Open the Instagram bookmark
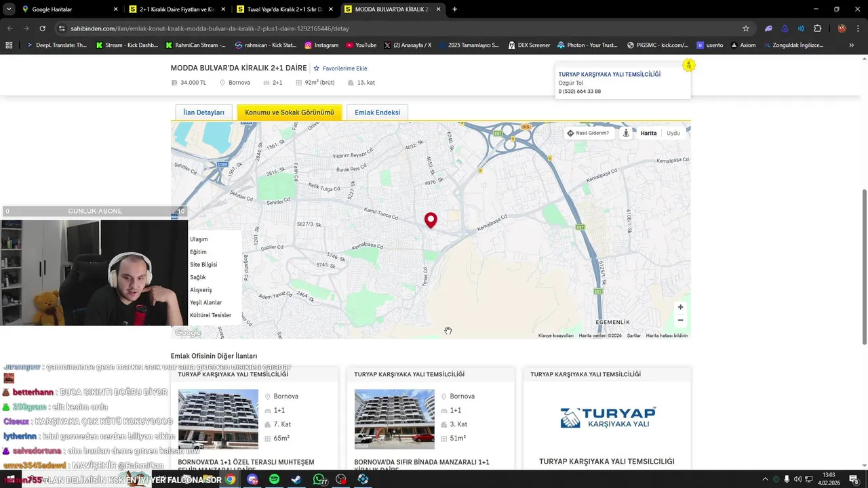 (x=321, y=45)
